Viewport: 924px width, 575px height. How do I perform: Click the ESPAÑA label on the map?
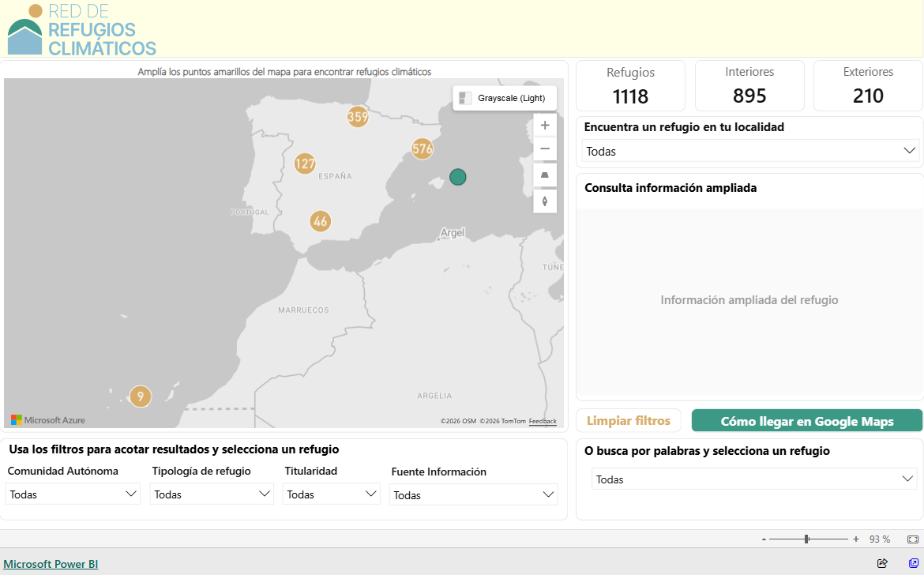[335, 176]
